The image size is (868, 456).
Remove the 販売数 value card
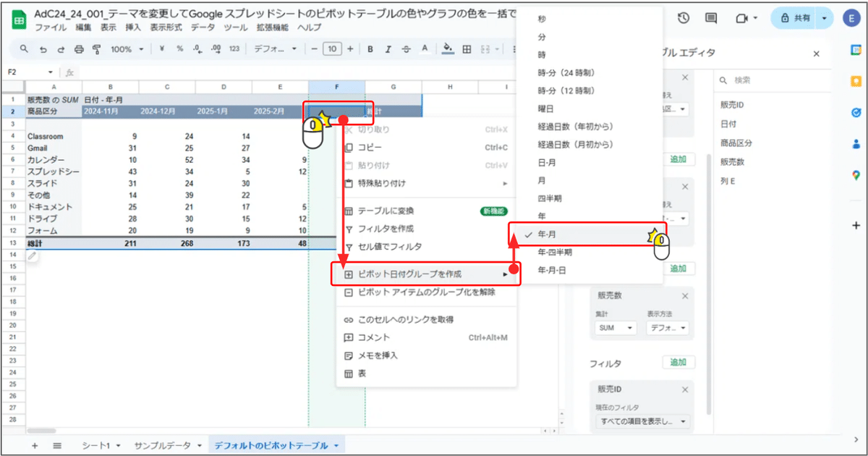click(684, 296)
